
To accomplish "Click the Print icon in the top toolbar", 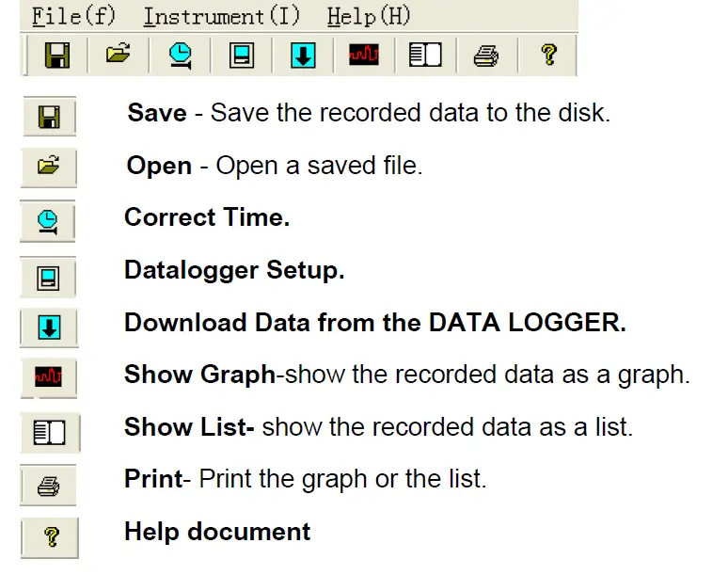I will coord(486,56).
